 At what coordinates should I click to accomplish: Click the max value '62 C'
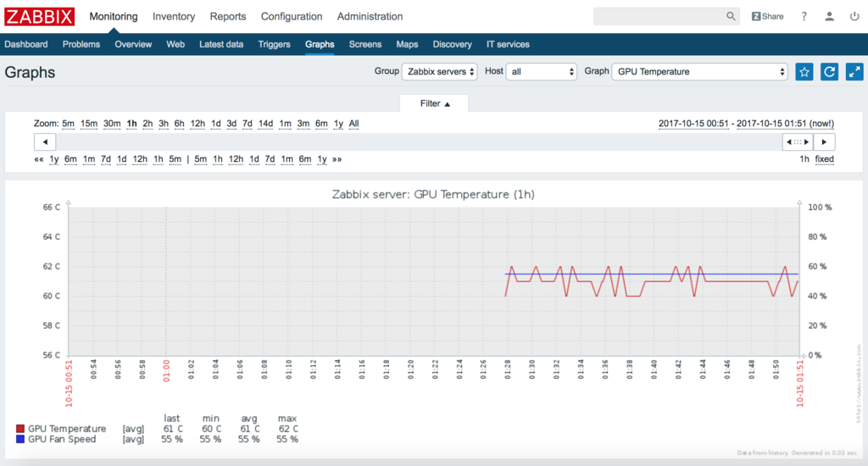click(x=288, y=429)
